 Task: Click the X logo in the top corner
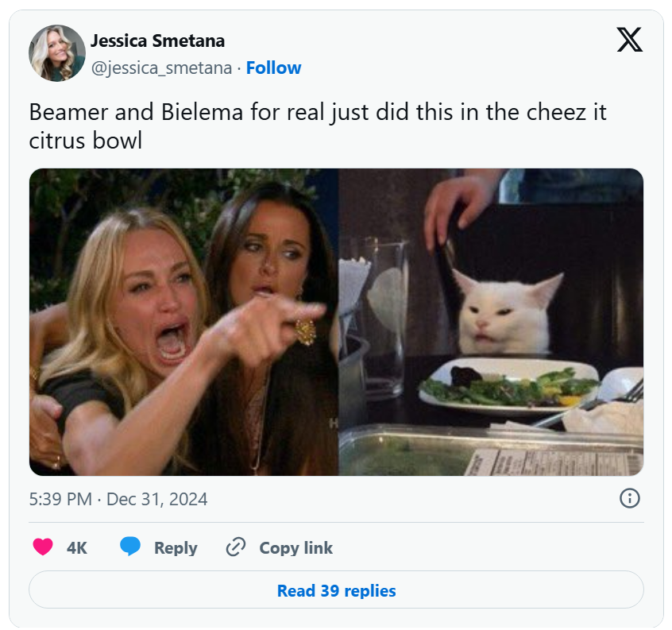pyautogui.click(x=631, y=40)
